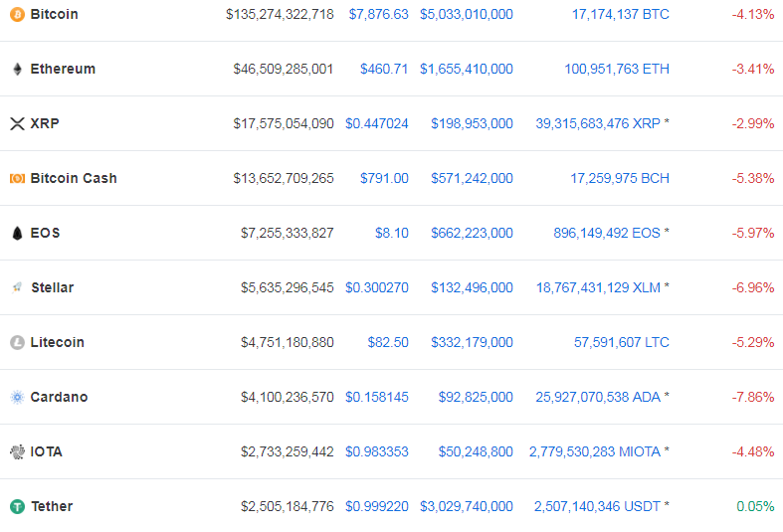Viewport: 783px width, 532px height.
Task: Click Bitcoin Cash price $791.00
Action: (x=384, y=178)
